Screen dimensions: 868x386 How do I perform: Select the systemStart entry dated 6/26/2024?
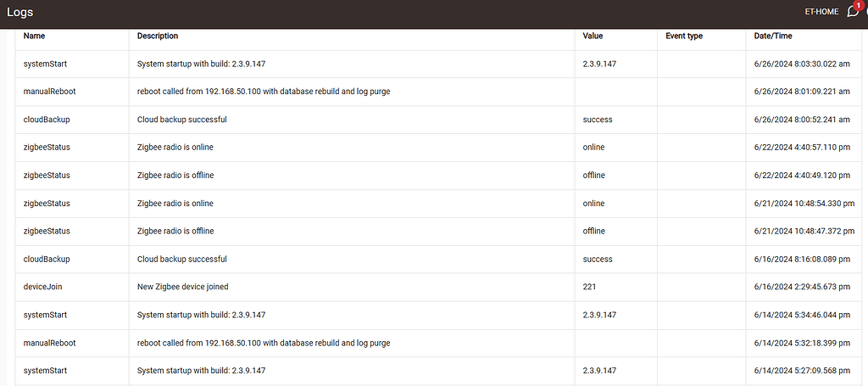[x=47, y=64]
